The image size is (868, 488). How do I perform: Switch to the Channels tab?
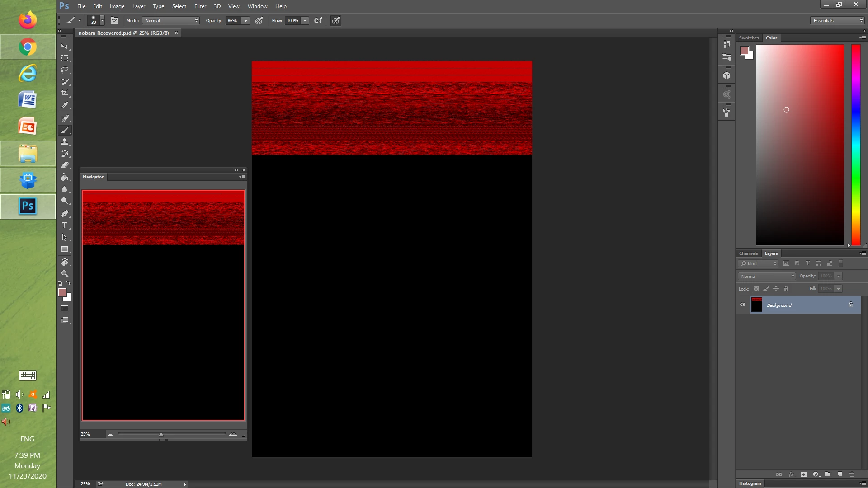(x=748, y=253)
